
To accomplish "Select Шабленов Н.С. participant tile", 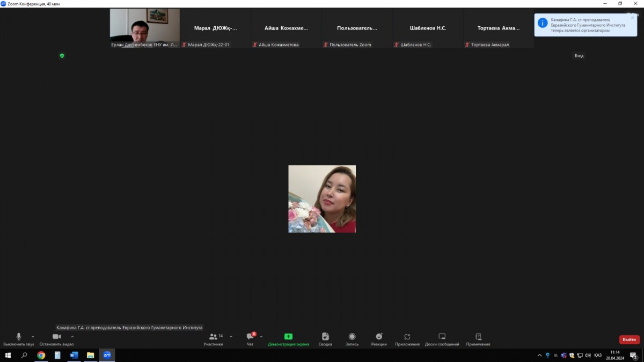I will tap(428, 28).
